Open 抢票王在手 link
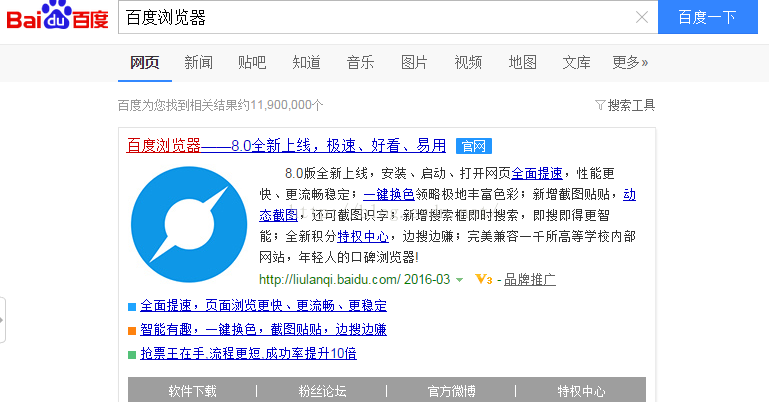769x402 pixels. (x=248, y=353)
